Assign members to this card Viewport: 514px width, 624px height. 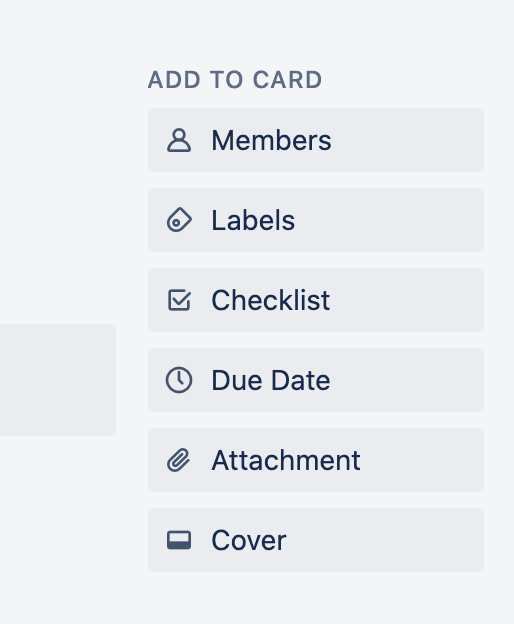(316, 140)
